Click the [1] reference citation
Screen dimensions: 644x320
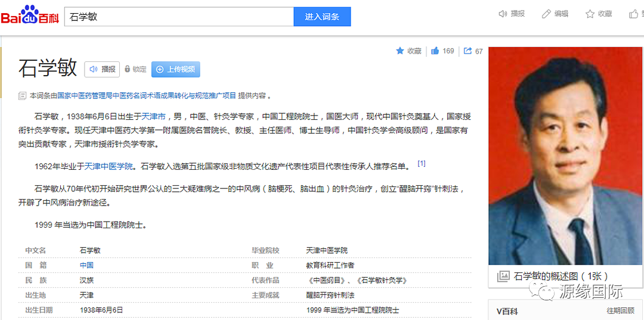tap(421, 164)
